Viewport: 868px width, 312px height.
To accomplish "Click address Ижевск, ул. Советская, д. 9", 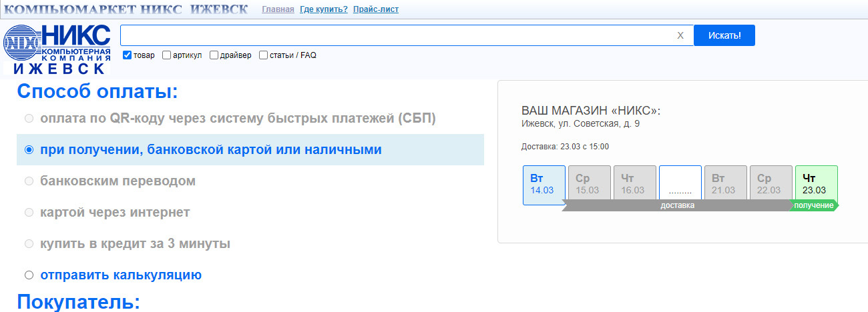I will coord(581,123).
